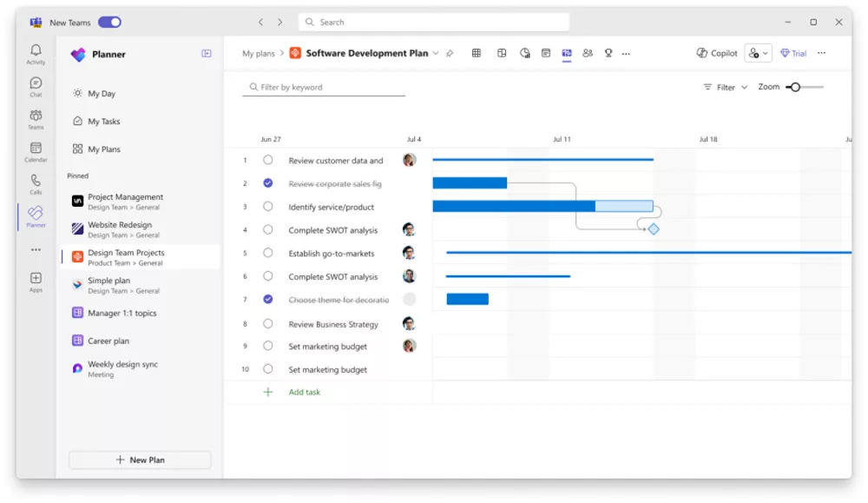Uncheck the 'Review corporate sales fig' task

click(268, 183)
